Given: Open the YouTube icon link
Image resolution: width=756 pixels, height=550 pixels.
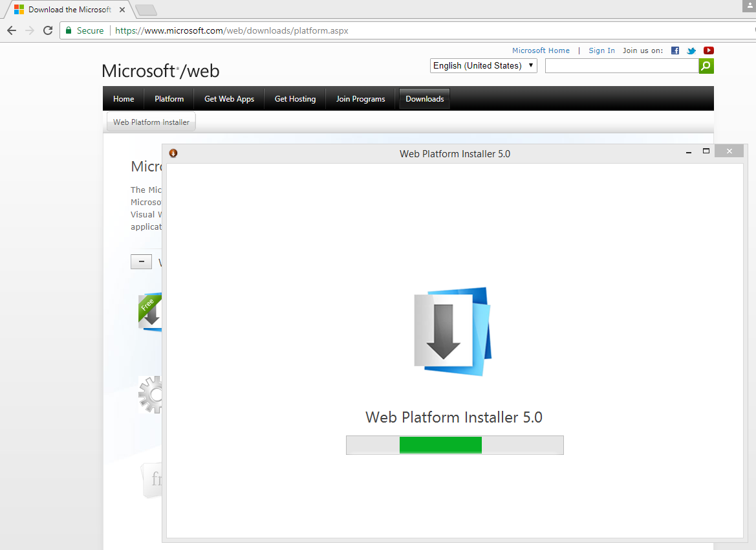Looking at the screenshot, I should pyautogui.click(x=708, y=50).
